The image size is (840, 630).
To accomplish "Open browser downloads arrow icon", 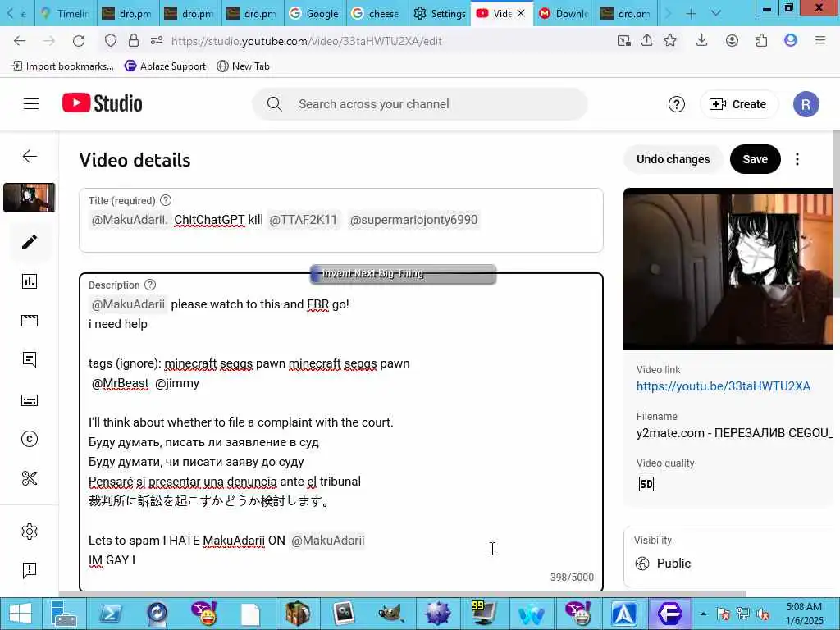I will [x=702, y=41].
